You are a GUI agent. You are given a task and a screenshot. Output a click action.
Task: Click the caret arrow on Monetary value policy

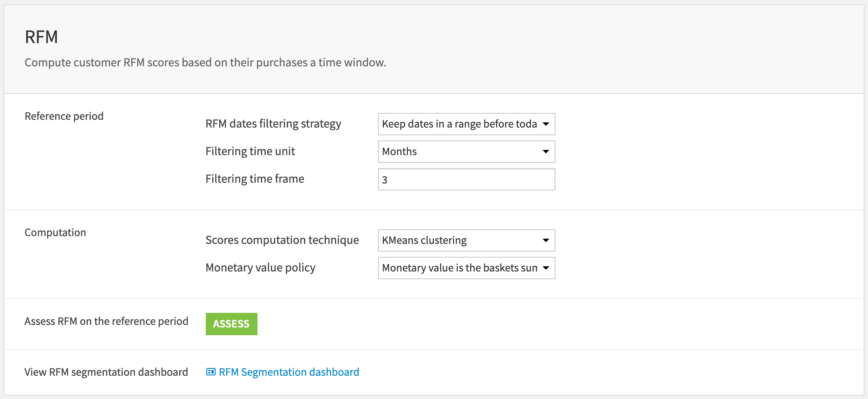546,268
